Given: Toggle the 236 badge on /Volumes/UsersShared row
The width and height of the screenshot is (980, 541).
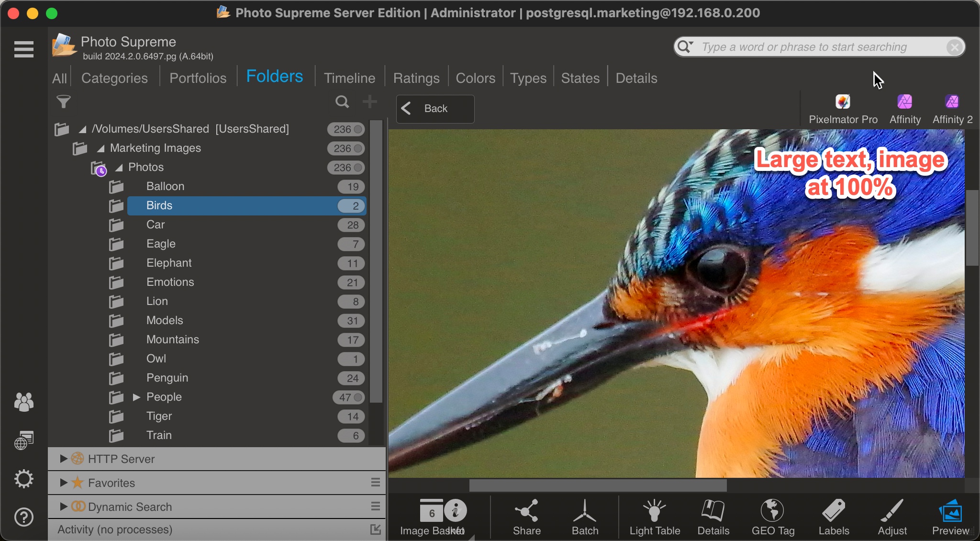Looking at the screenshot, I should coord(346,129).
